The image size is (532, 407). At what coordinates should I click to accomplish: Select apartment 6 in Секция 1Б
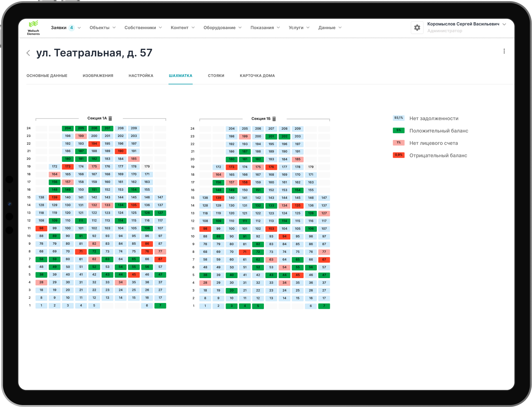311,306
